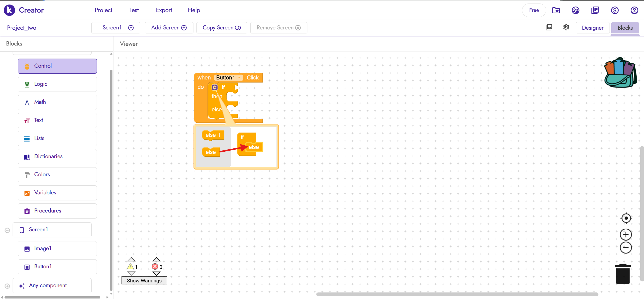Open the project settings gear icon

pyautogui.click(x=566, y=27)
